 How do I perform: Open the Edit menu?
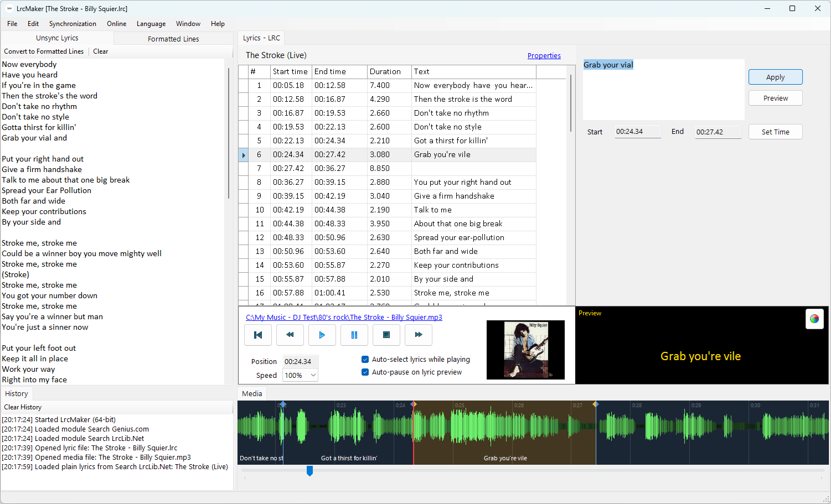pyautogui.click(x=33, y=24)
